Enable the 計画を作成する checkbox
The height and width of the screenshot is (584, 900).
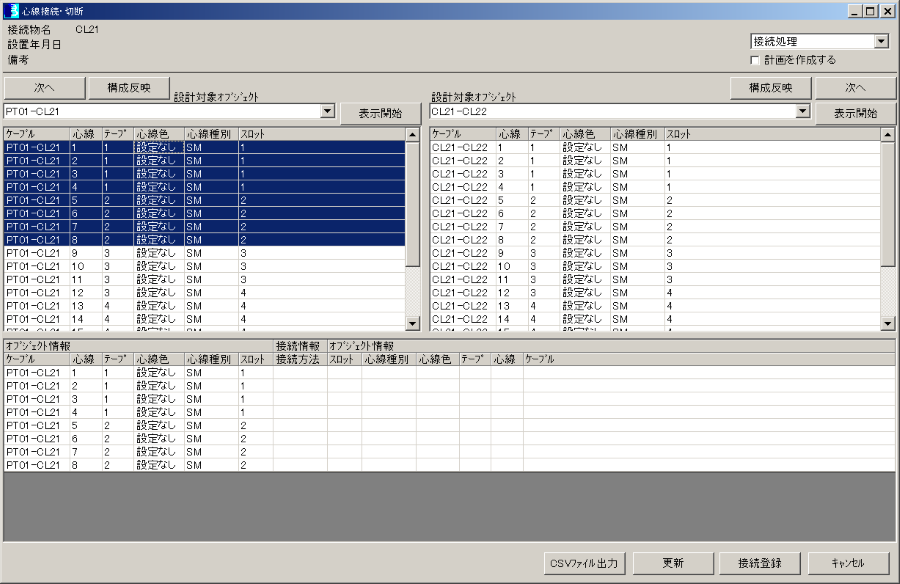(x=755, y=60)
